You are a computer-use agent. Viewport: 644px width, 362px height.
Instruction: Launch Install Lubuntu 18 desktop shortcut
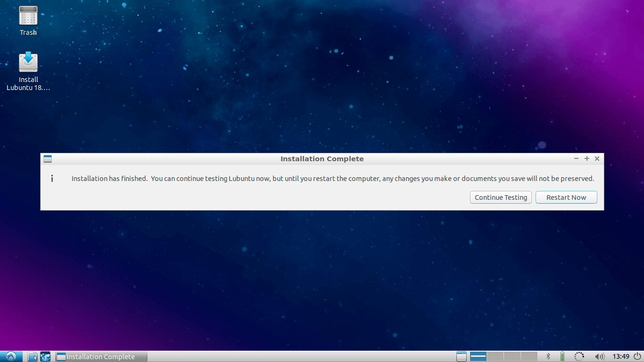pos(28,61)
